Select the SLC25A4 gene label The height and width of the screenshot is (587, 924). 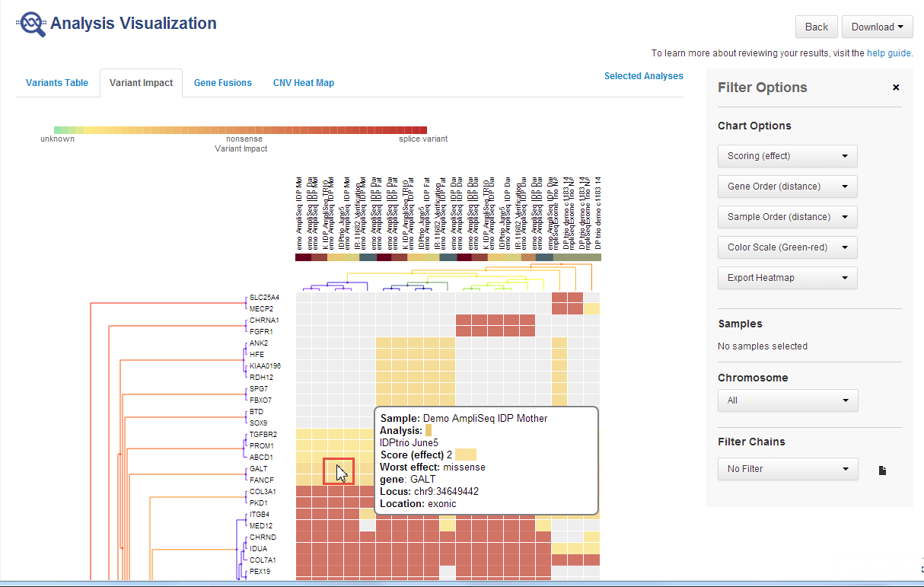pyautogui.click(x=264, y=297)
